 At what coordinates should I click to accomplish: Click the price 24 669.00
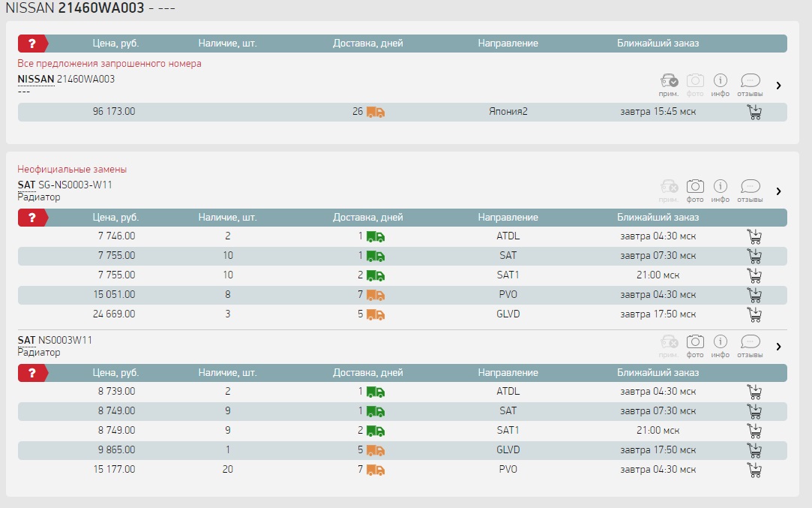pyautogui.click(x=114, y=314)
